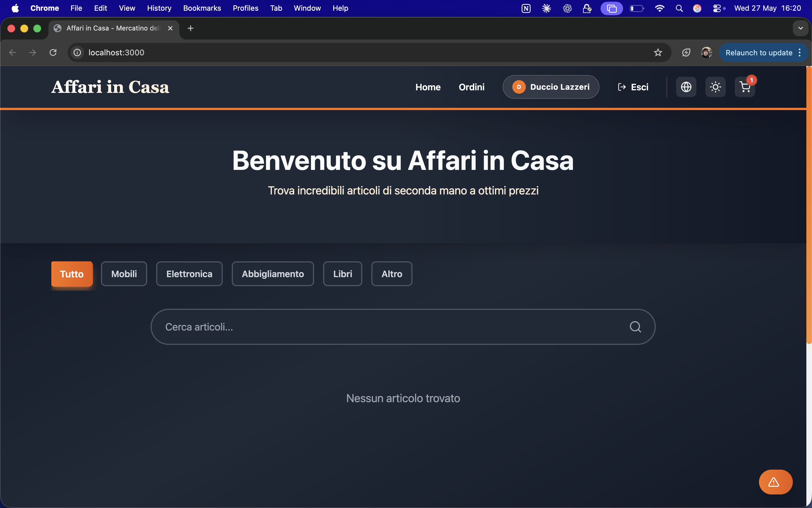812x508 pixels.
Task: Focus the Cerca articoli search field
Action: tap(403, 327)
